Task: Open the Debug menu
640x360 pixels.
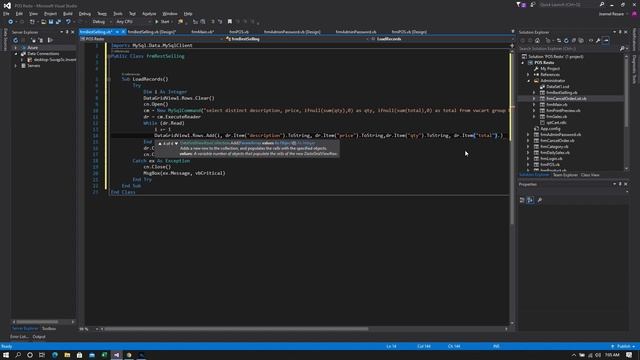Action: click(85, 13)
